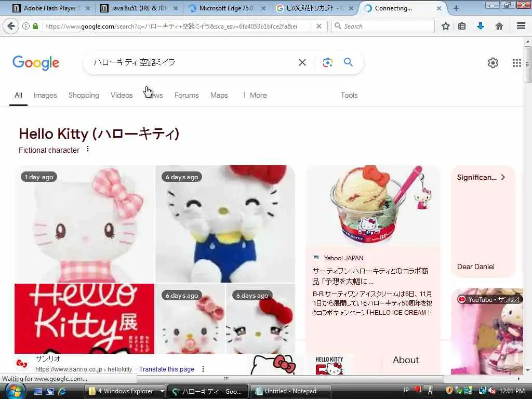Open Yahoo! JAPAN サーティワン article headline
Viewport: 532px width, 399px height.
(x=370, y=276)
